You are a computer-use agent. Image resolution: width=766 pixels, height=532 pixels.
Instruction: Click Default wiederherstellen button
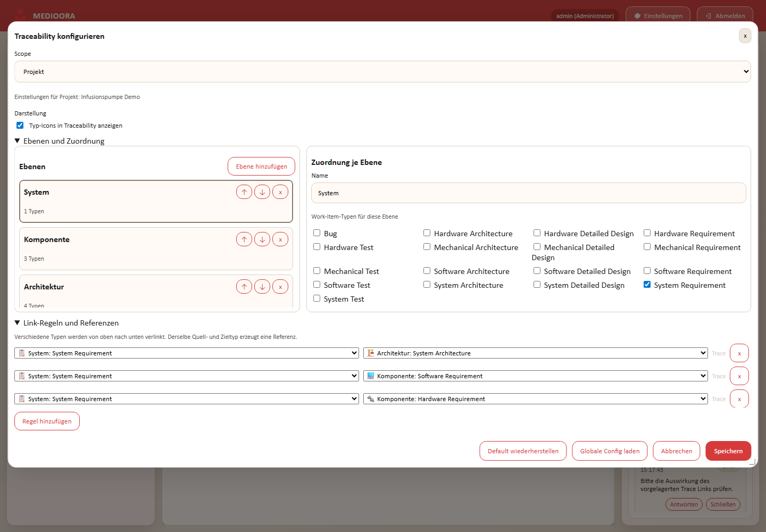(x=523, y=451)
